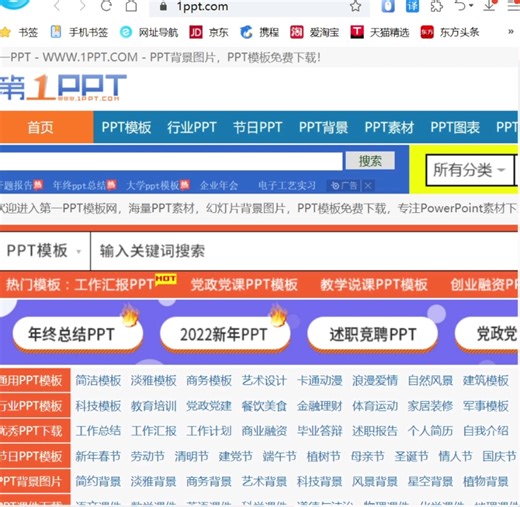Screen dimensions: 520x507
Task: Click the browser back arrow
Action: [57, 6]
